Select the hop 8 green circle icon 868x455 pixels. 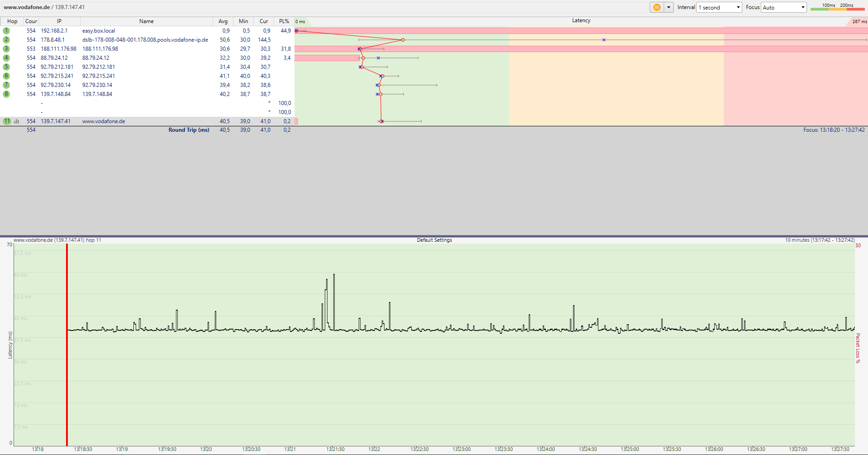point(6,94)
